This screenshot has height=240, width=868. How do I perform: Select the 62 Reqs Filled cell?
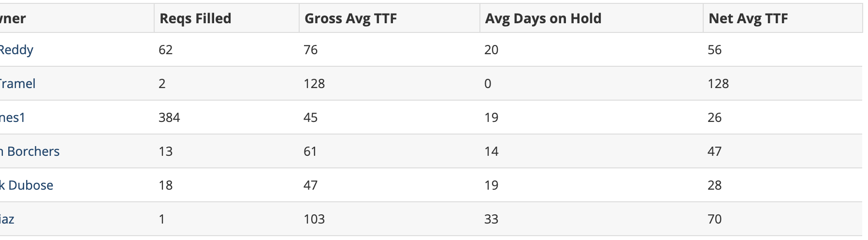165,50
